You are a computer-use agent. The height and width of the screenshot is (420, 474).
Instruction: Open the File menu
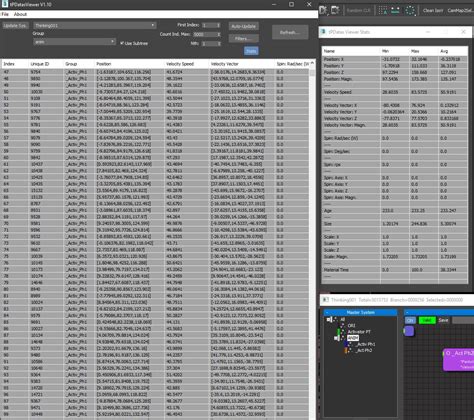pos(5,14)
